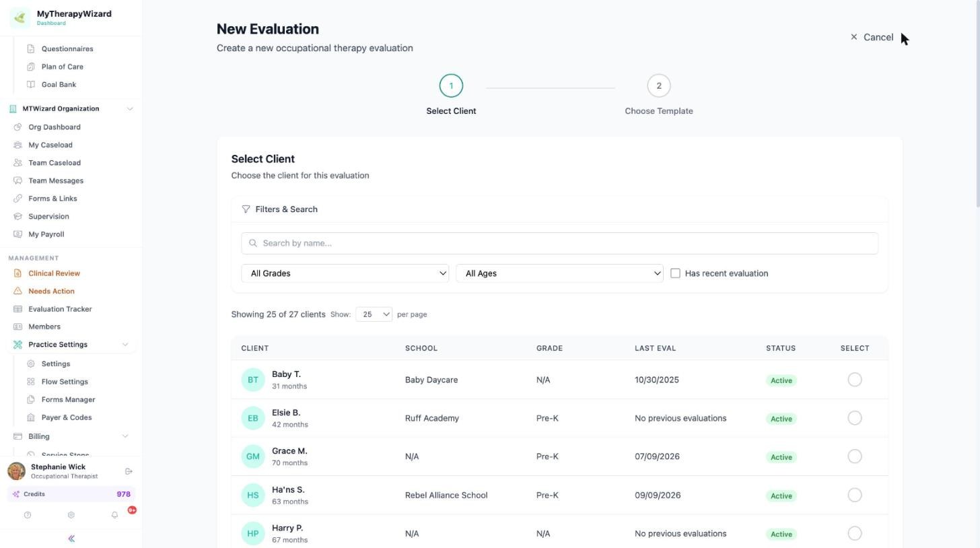Change the 25 per page dropdown
Viewport: 980px width, 548px height.
374,314
